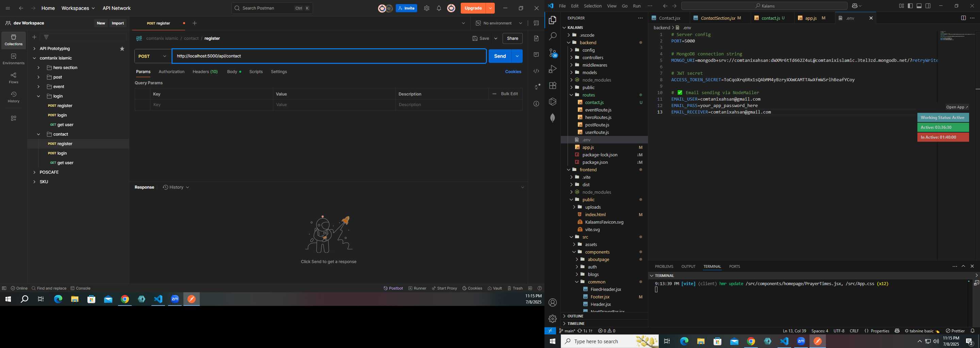The height and width of the screenshot is (348, 980).
Task: Click the Upgrade button
Action: [x=473, y=8]
